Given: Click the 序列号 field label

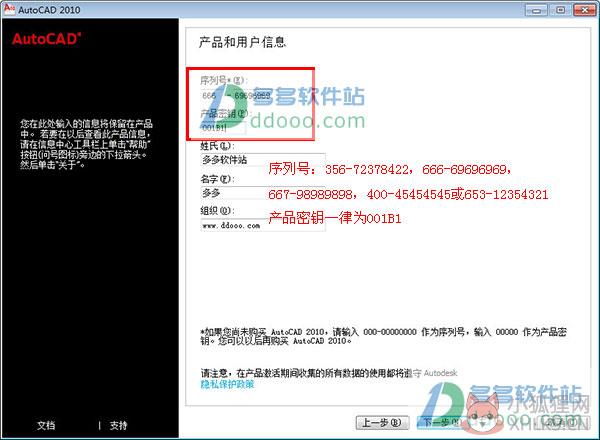Looking at the screenshot, I should (224, 80).
